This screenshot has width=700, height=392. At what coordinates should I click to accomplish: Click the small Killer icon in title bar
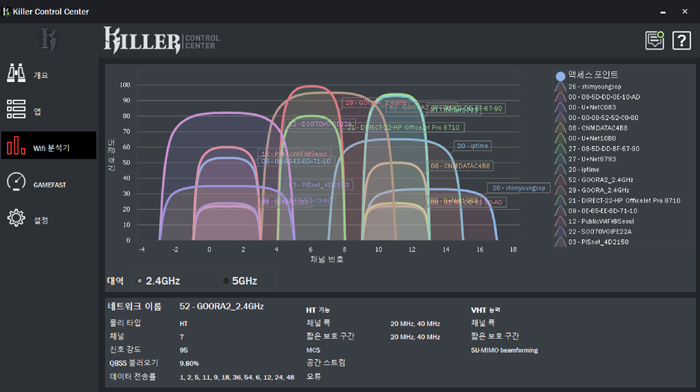click(6, 12)
